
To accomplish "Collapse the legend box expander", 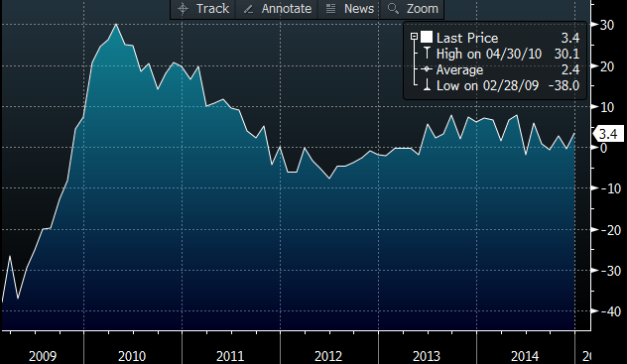I will coord(415,37).
